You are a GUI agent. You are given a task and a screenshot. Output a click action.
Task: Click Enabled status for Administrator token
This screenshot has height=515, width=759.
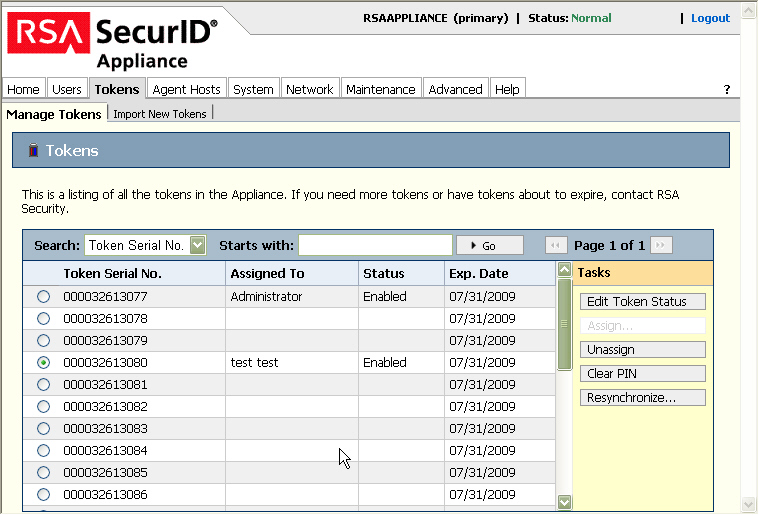385,297
